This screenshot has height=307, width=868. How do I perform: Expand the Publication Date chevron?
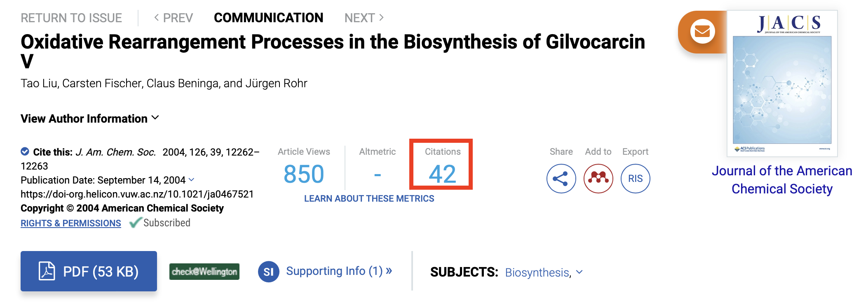point(192,180)
